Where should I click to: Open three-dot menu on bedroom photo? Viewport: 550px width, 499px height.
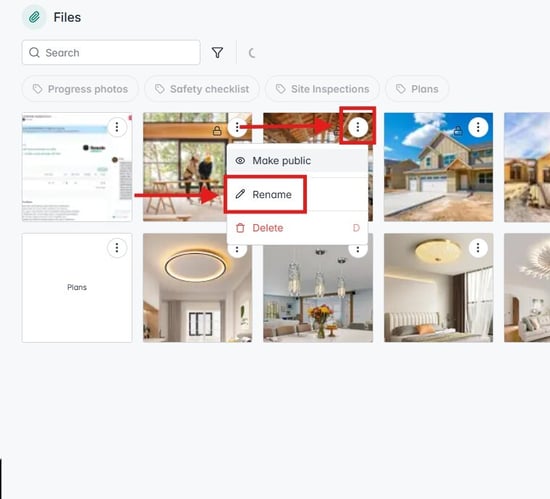click(478, 248)
